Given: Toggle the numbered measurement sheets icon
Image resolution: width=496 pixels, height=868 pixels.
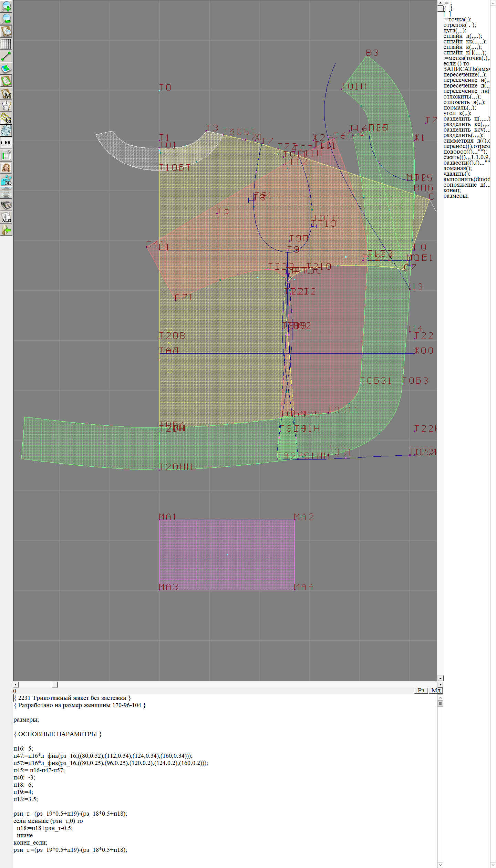Looking at the screenshot, I should tap(6, 131).
